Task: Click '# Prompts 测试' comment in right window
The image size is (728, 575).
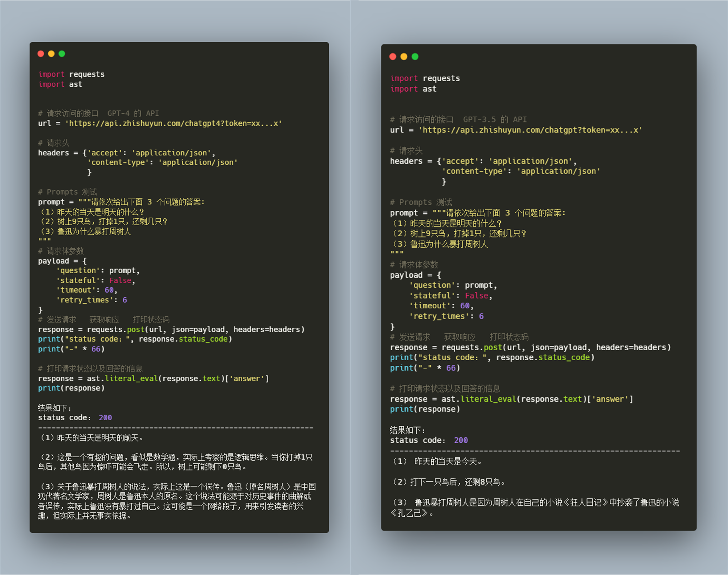Action: click(x=421, y=203)
